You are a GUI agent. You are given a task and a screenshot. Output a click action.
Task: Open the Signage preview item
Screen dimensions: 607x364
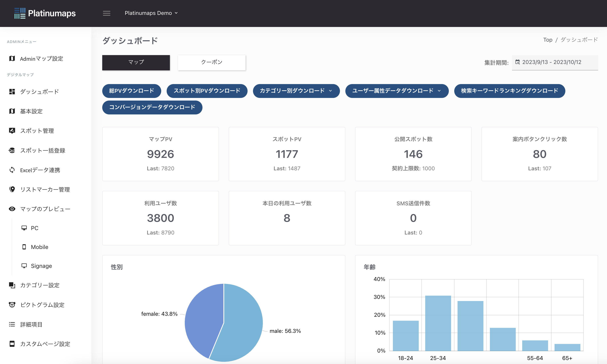(x=41, y=266)
